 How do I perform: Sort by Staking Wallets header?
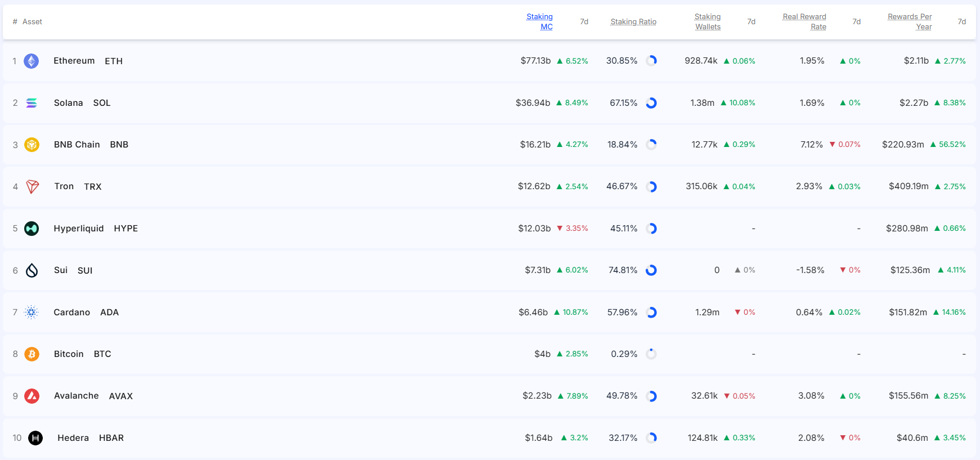[708, 22]
